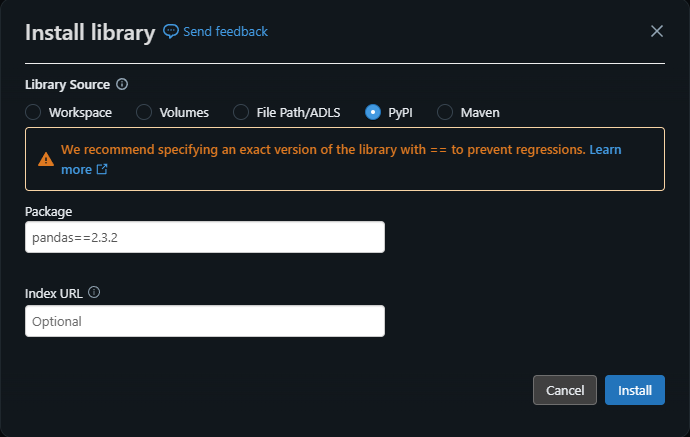Click the Package field label

49,211
